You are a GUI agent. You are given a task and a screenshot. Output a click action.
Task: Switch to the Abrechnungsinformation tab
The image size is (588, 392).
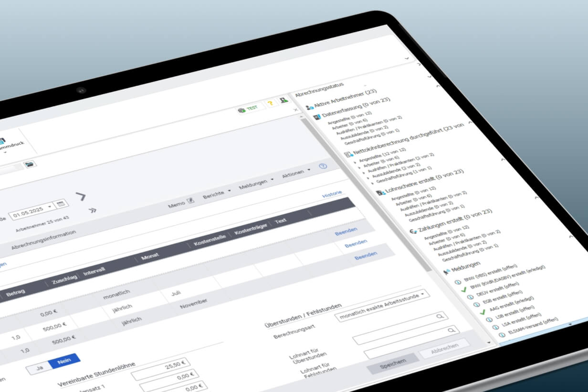43,240
